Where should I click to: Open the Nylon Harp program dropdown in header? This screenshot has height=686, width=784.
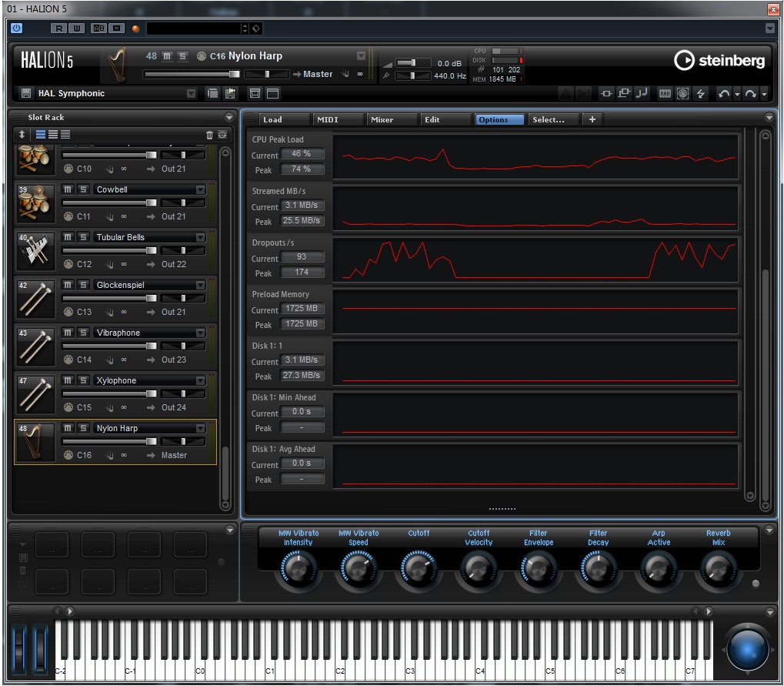(361, 56)
